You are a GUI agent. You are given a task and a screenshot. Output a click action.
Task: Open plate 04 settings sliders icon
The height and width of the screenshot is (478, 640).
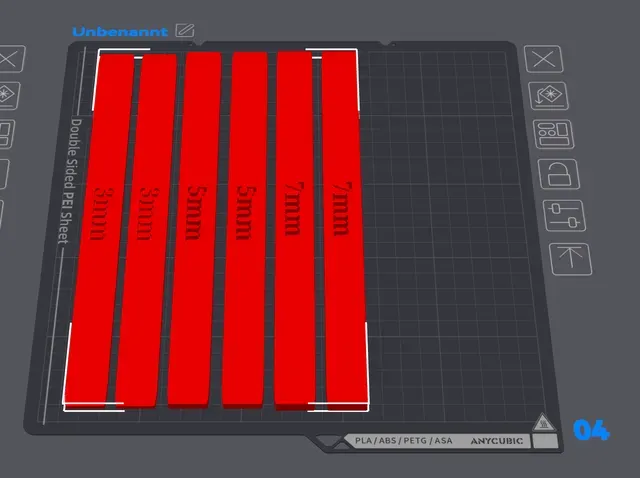point(564,216)
